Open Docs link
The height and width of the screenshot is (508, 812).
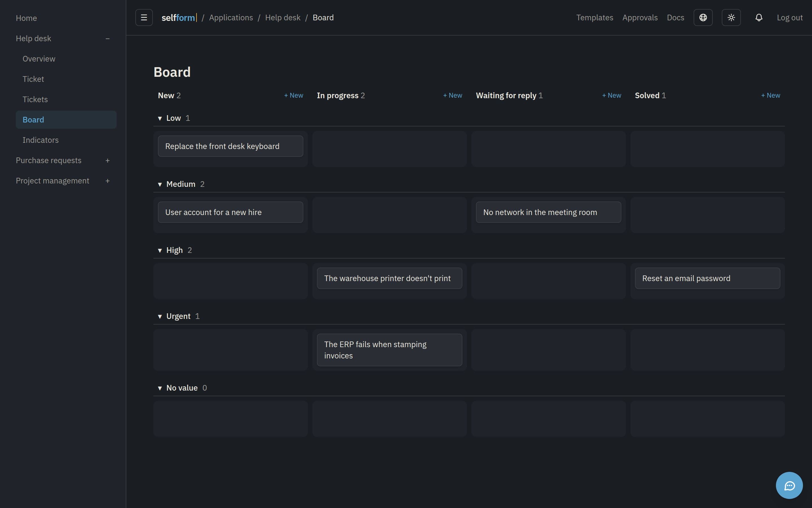(x=676, y=17)
